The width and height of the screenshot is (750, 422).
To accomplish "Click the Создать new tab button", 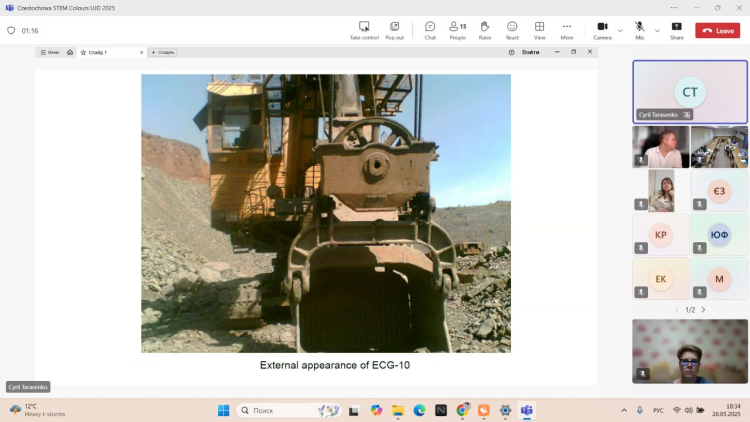I will 163,52.
